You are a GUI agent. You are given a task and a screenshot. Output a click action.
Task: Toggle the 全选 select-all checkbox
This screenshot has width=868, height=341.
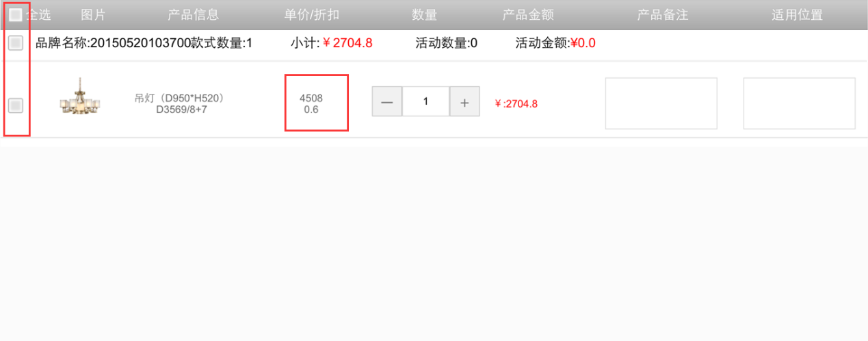pyautogui.click(x=15, y=14)
